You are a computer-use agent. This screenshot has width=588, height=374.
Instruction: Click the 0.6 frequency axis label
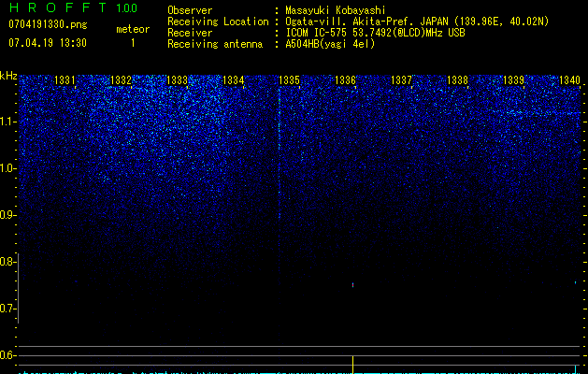click(7, 355)
